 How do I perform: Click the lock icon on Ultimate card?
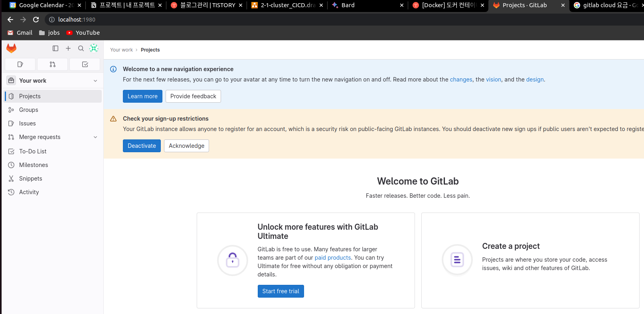pyautogui.click(x=233, y=260)
